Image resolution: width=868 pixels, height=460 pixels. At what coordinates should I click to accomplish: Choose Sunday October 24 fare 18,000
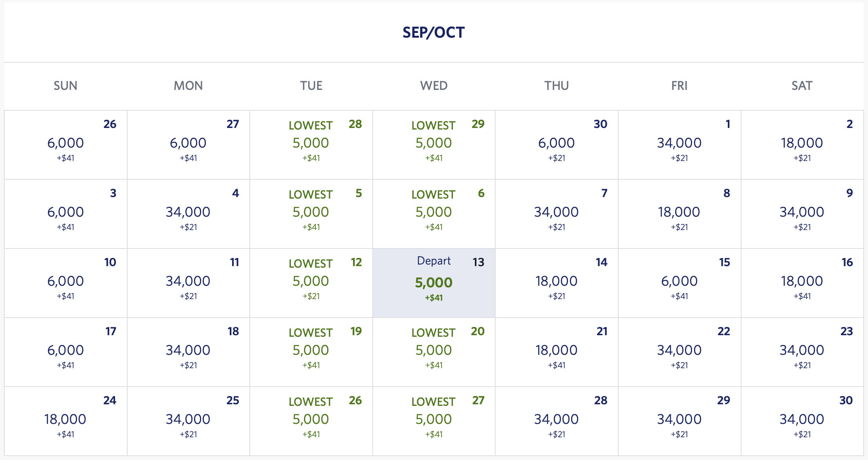click(x=66, y=421)
